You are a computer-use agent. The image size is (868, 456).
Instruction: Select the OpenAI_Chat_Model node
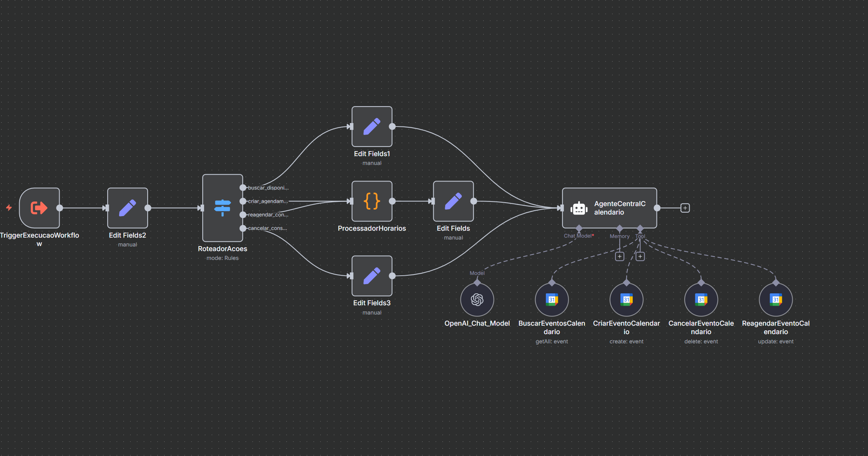point(477,300)
